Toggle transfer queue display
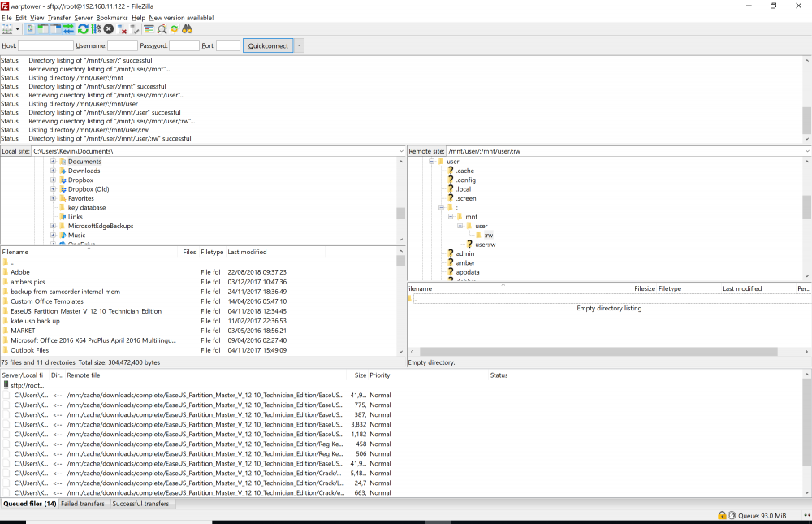The image size is (812, 524). 68,29
